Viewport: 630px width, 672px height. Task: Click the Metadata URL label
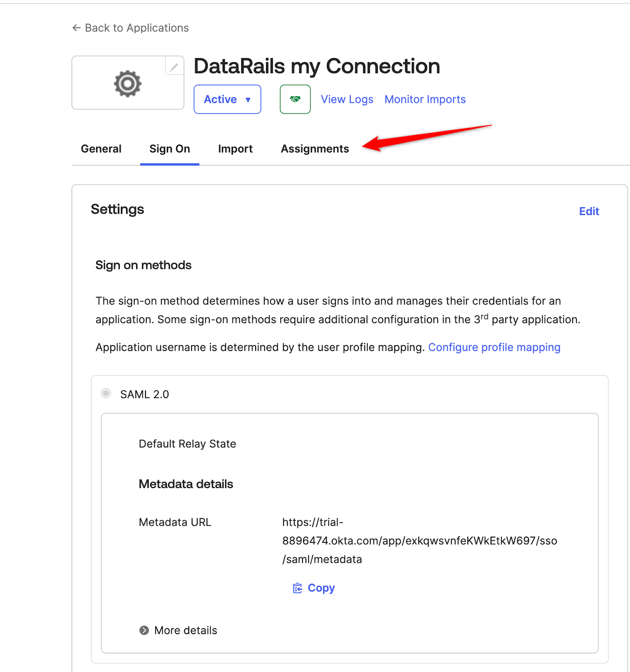(x=175, y=522)
